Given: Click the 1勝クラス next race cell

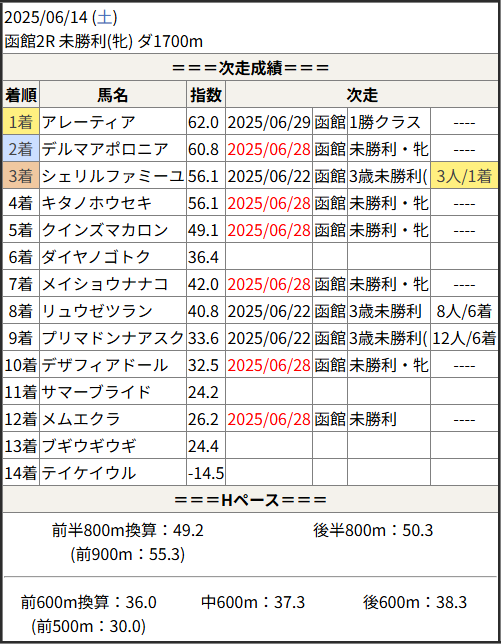Looking at the screenshot, I should point(388,122).
